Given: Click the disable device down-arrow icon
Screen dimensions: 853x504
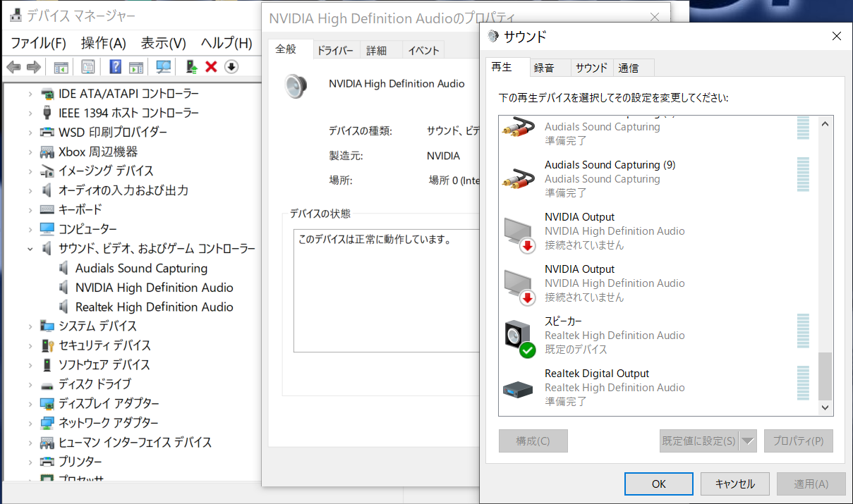Looking at the screenshot, I should 231,67.
